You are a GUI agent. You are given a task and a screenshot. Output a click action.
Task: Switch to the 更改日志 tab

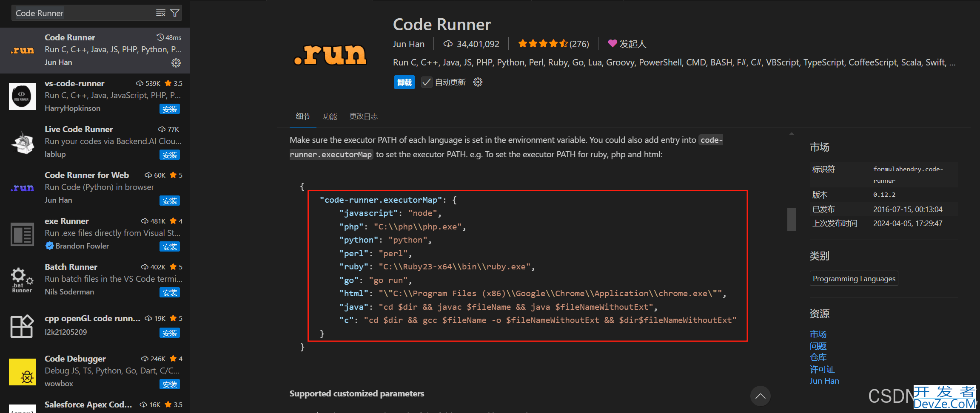[364, 116]
